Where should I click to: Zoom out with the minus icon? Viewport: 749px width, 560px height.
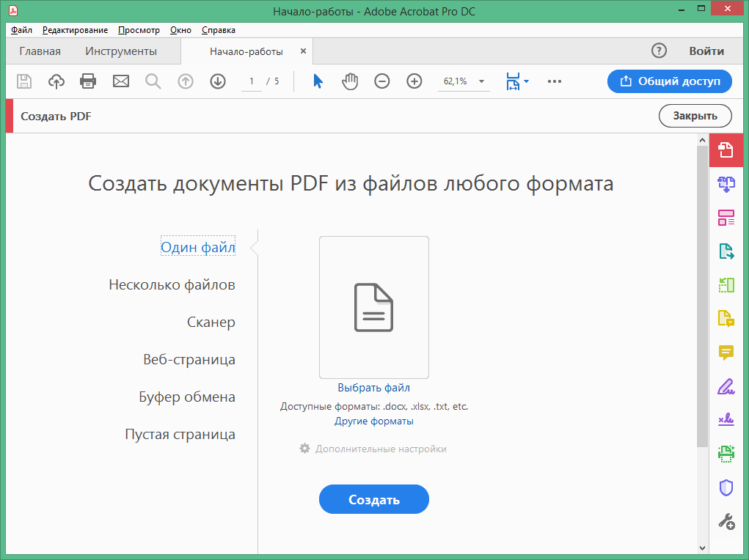tap(382, 81)
